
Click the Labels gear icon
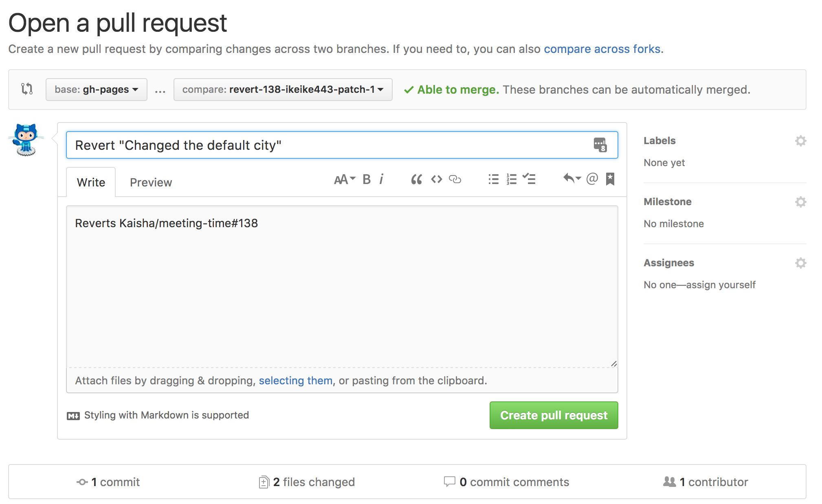pyautogui.click(x=800, y=141)
